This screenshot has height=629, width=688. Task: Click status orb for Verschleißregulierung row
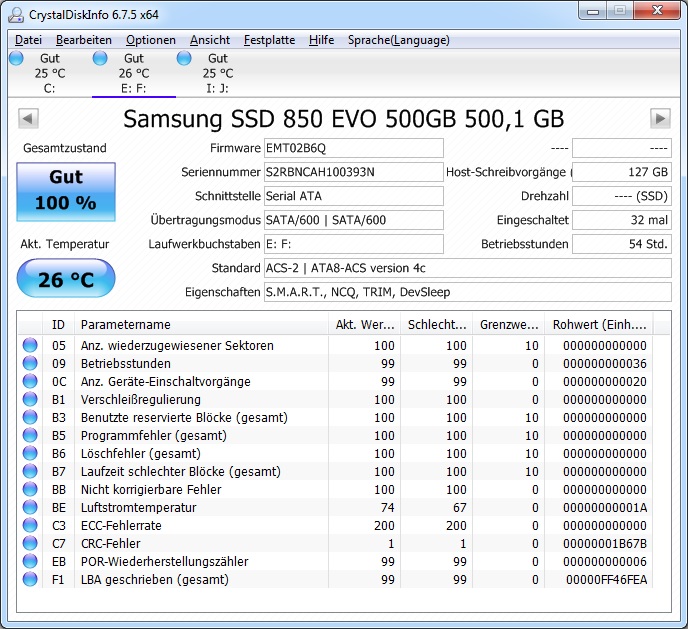pos(30,399)
